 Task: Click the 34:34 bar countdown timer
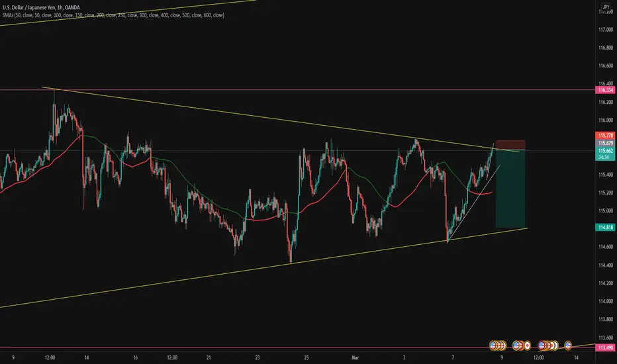point(604,158)
